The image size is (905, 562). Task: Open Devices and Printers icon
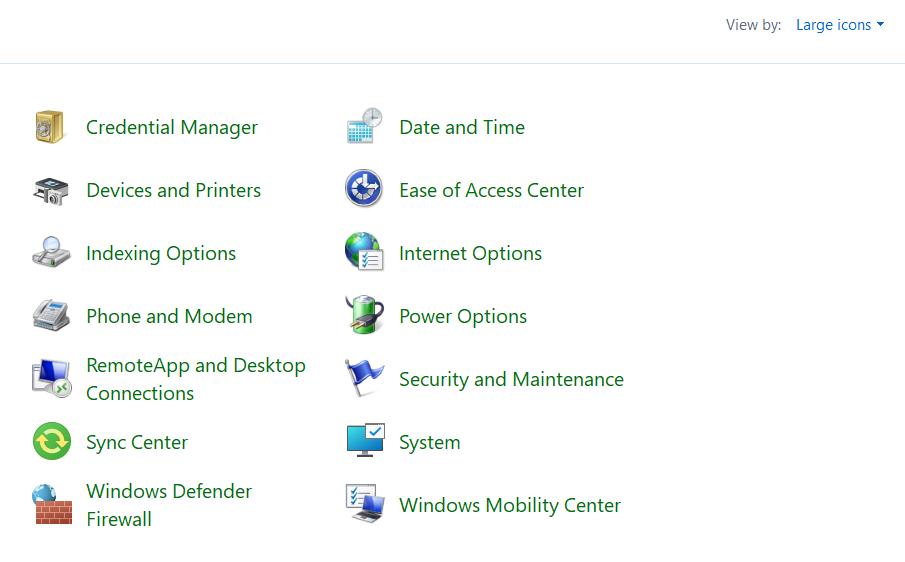click(x=51, y=191)
